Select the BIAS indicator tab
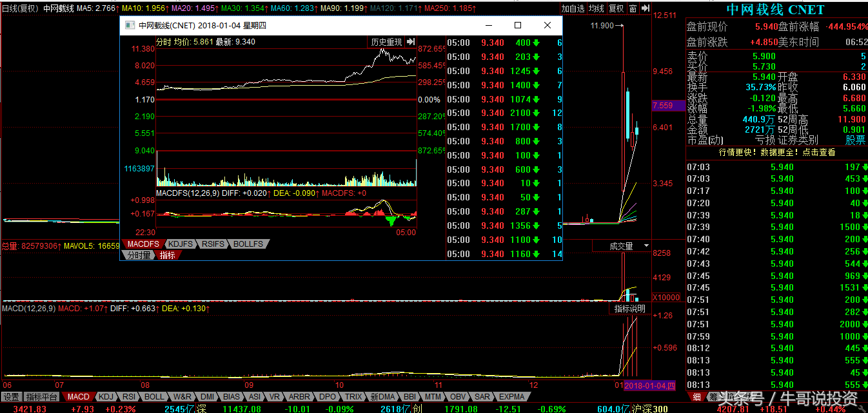The height and width of the screenshot is (413, 868). pos(232,396)
